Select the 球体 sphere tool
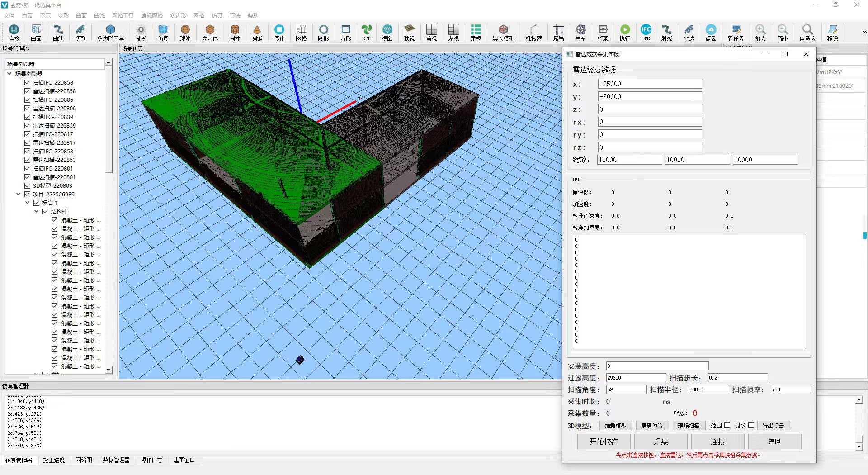 (x=185, y=33)
